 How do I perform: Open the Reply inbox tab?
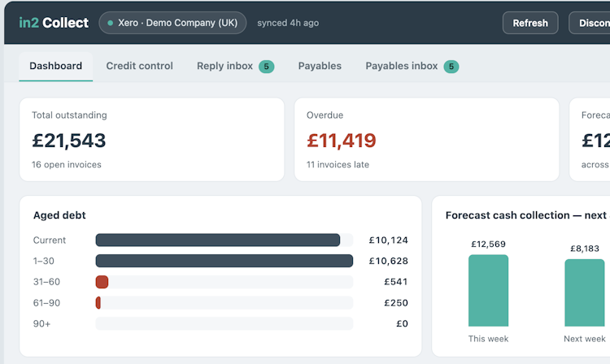pos(235,66)
